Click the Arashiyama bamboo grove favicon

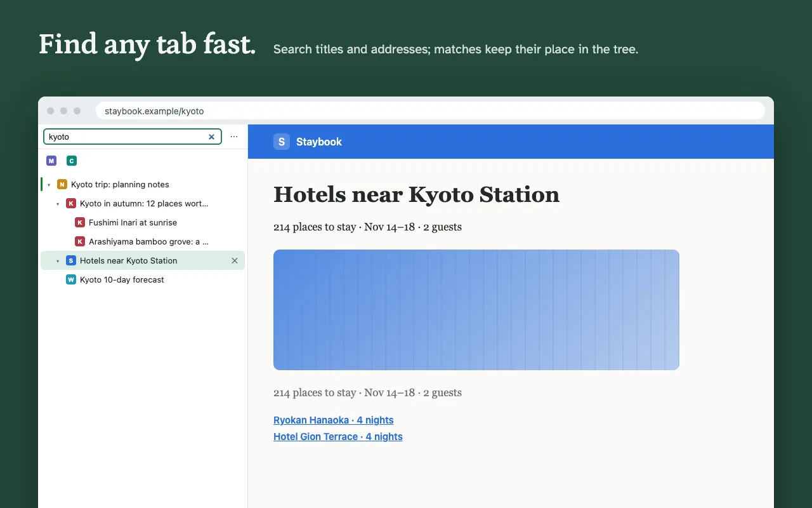[x=80, y=241]
